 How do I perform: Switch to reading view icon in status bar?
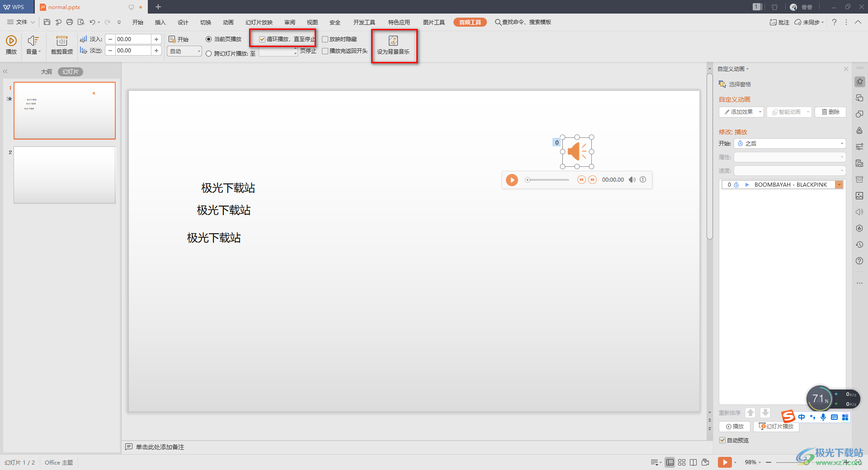coord(693,462)
